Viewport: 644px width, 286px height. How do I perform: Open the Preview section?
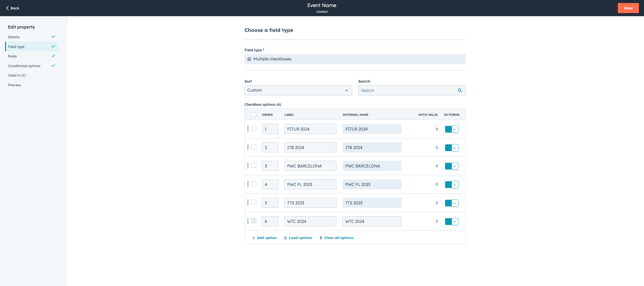pos(32,85)
